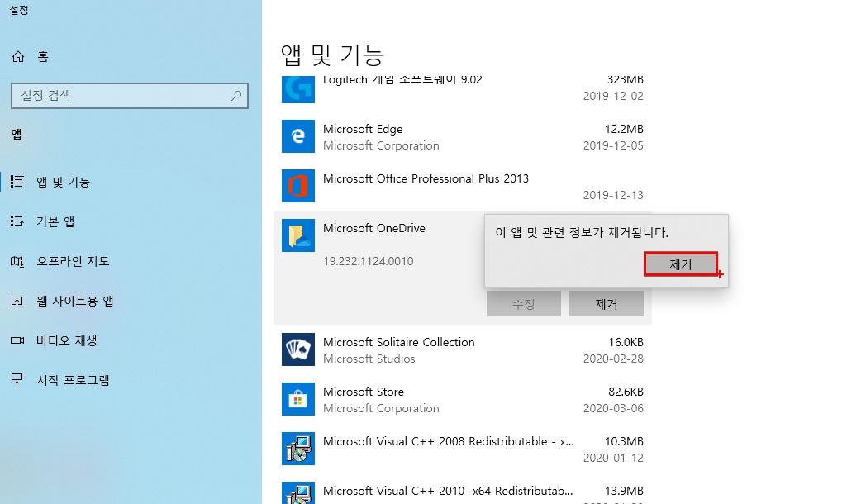Viewport: 861px width, 504px height.
Task: Click the 12.2MB size of Edge
Action: (624, 129)
